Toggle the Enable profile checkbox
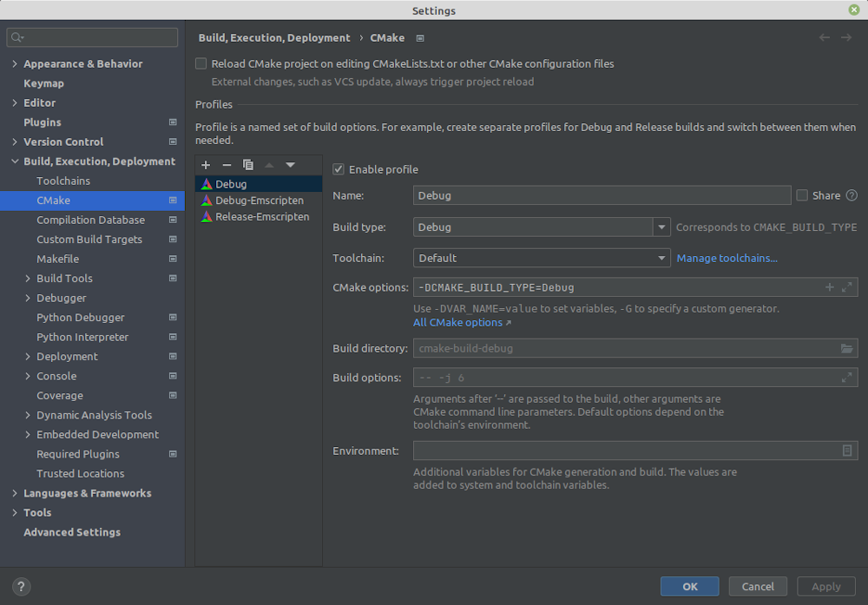This screenshot has width=868, height=605. [339, 169]
